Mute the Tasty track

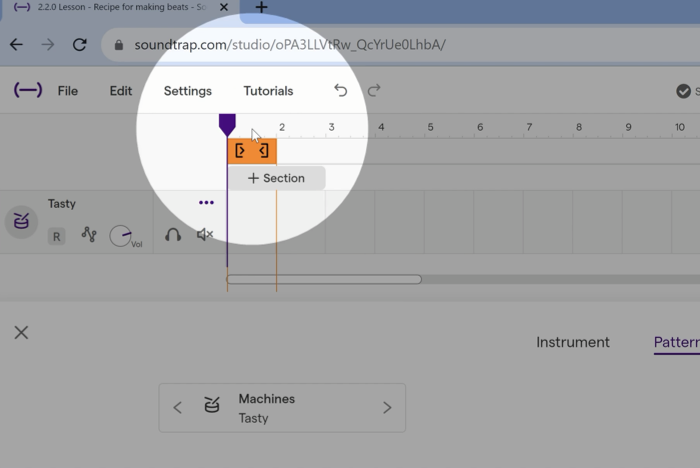(x=205, y=234)
